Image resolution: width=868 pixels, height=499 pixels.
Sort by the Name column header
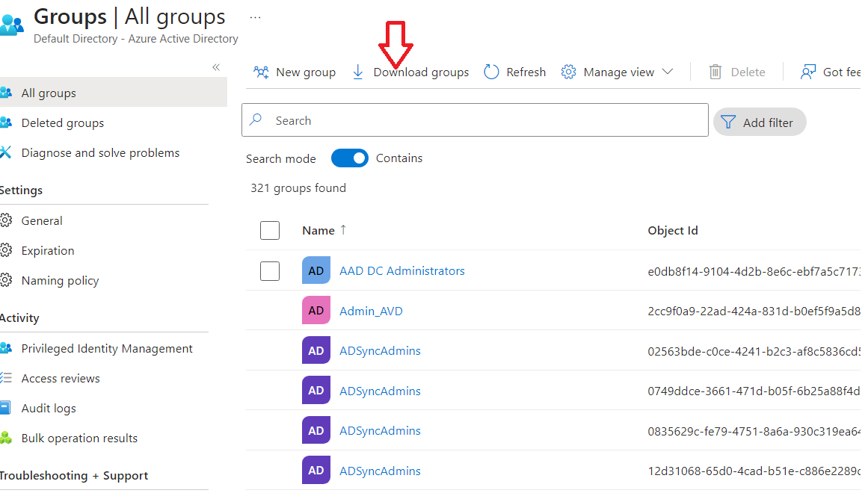(318, 230)
